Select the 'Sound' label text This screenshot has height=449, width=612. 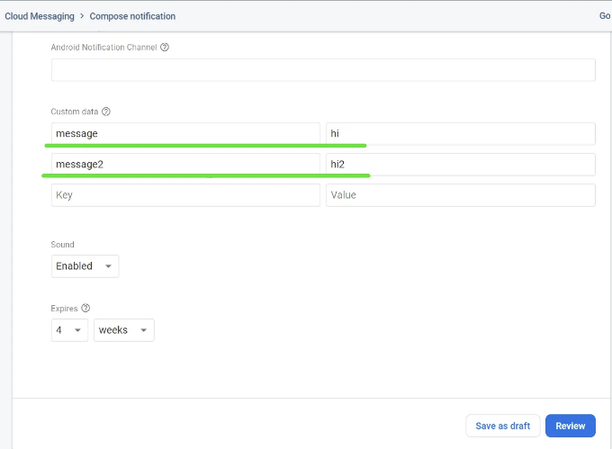pyautogui.click(x=62, y=244)
